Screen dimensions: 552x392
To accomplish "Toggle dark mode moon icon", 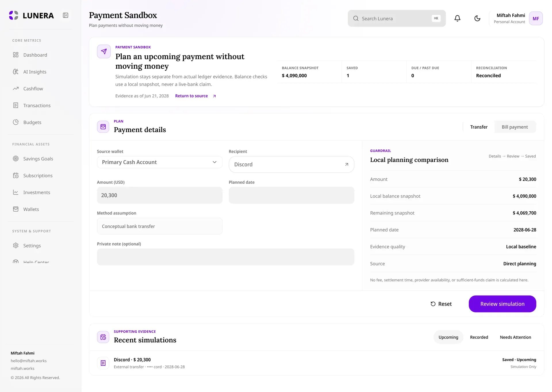I will pyautogui.click(x=477, y=18).
